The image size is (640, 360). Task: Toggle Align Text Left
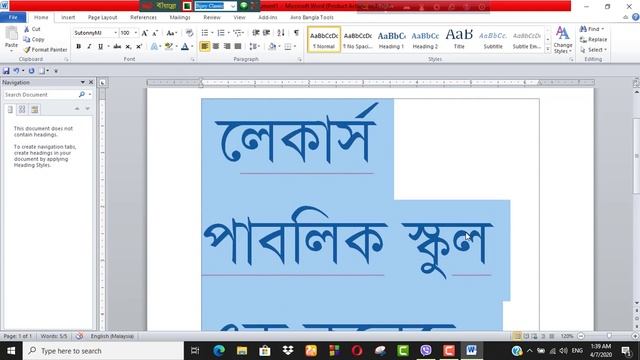[204, 46]
